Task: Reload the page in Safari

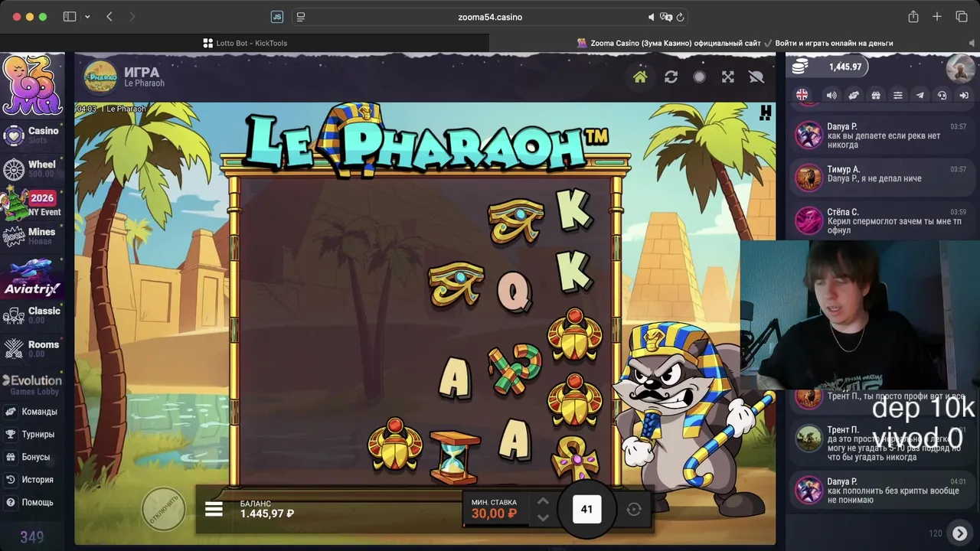Action: click(x=680, y=17)
